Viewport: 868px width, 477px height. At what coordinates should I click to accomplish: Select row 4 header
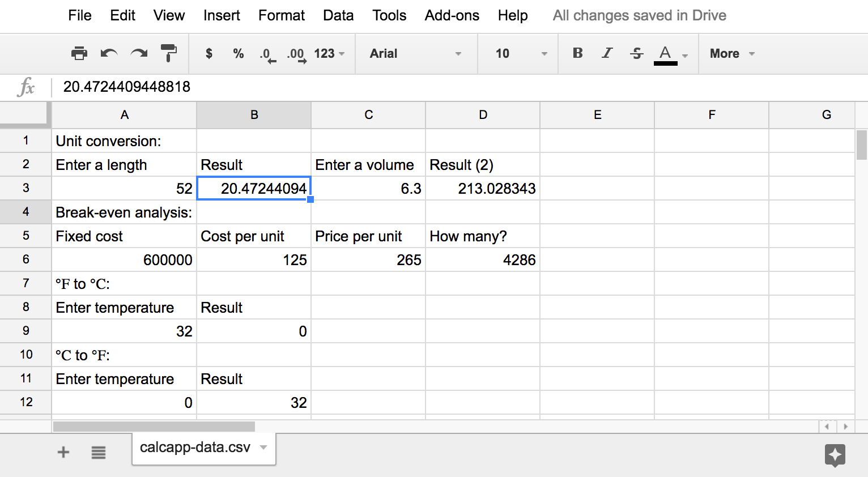point(25,212)
